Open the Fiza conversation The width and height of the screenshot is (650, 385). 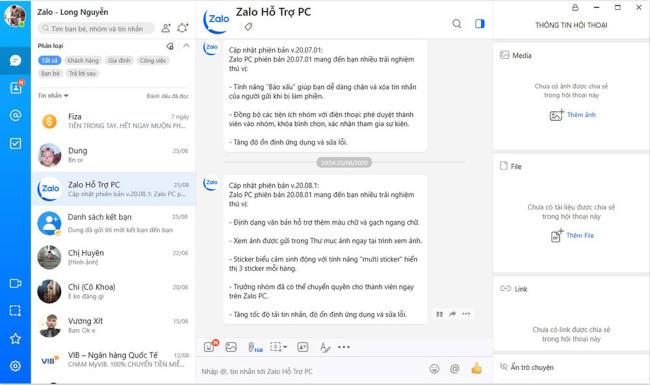pos(113,121)
